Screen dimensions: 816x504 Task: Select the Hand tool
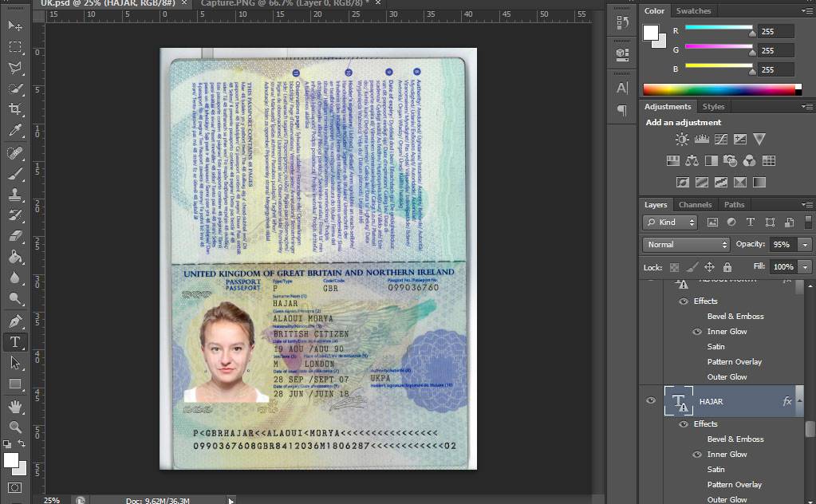click(x=15, y=406)
